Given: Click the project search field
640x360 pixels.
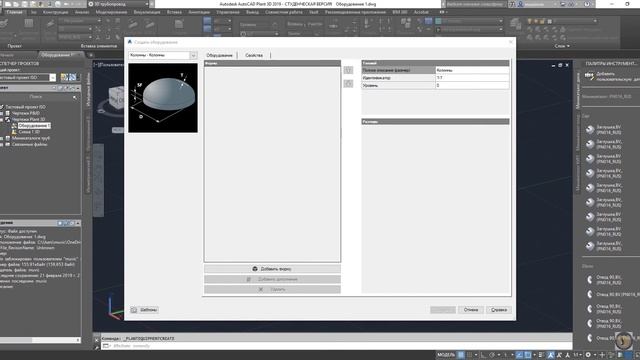Looking at the screenshot, I should click(36, 97).
